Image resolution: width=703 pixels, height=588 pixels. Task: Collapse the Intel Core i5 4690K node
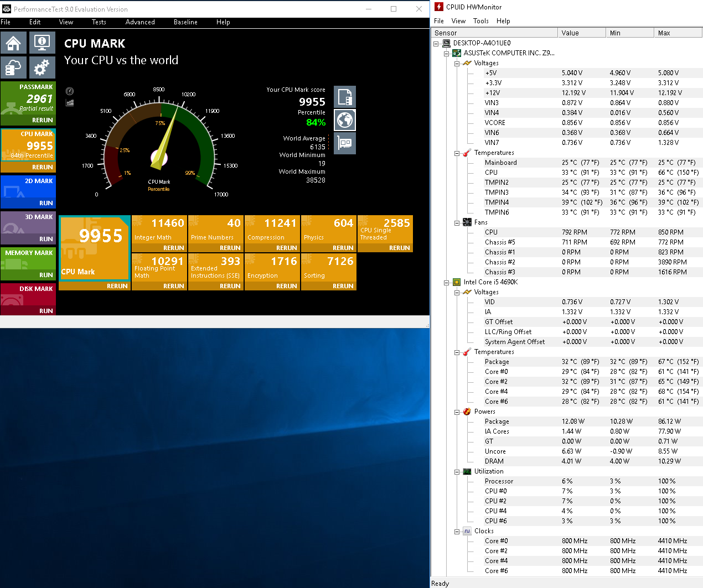(x=447, y=282)
